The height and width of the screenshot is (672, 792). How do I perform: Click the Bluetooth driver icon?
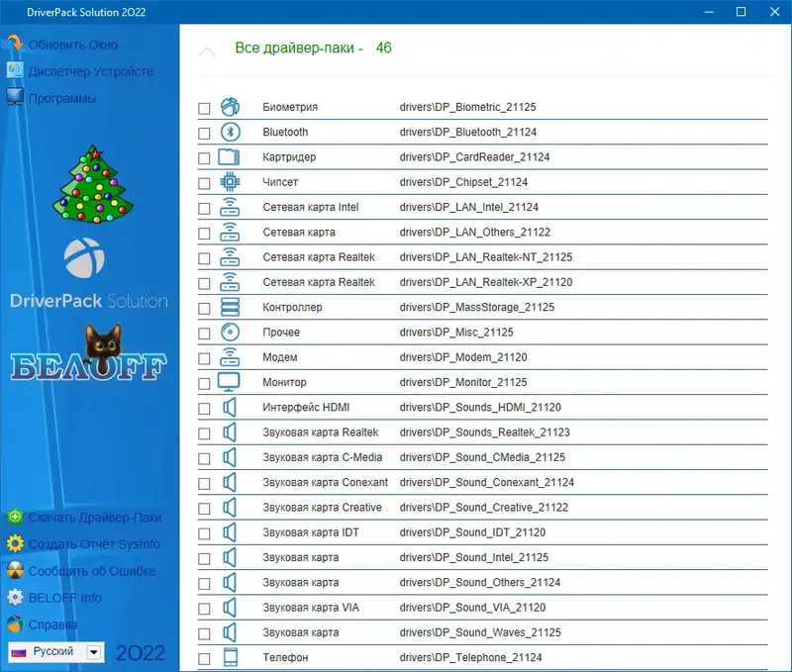click(x=231, y=132)
